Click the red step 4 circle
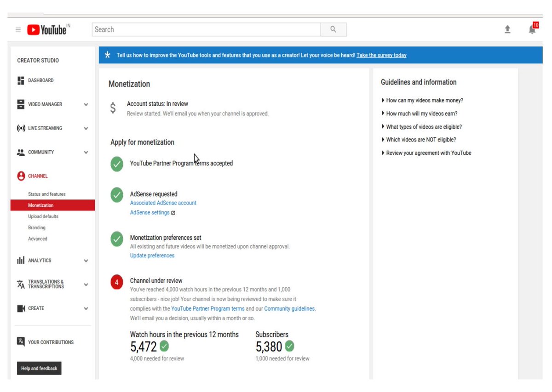The width and height of the screenshot is (552, 392). click(x=117, y=283)
